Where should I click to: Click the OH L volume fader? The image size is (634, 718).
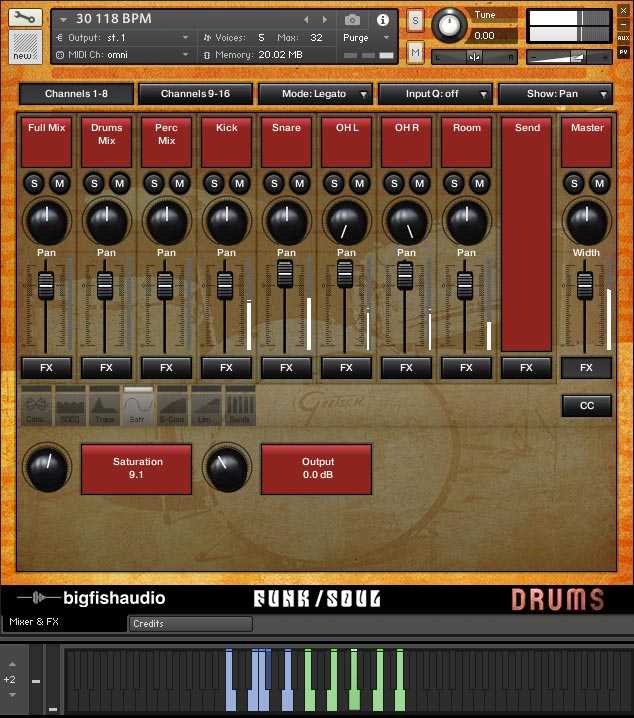(x=345, y=274)
